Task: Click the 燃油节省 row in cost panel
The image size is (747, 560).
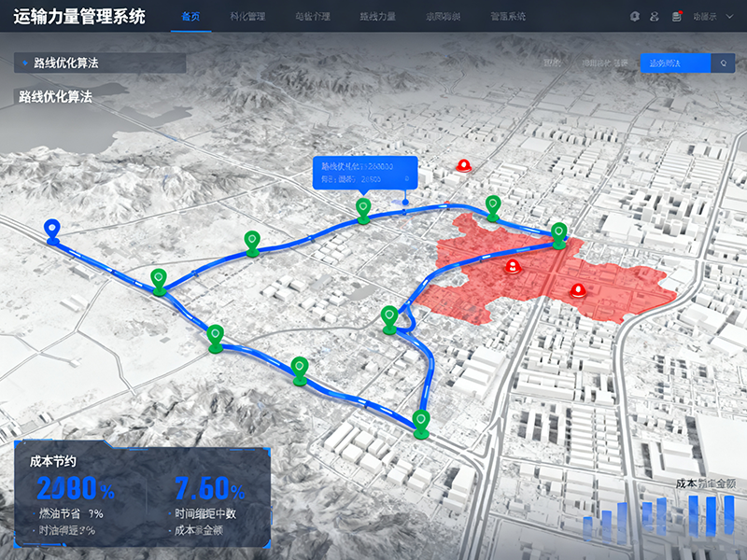Action: [x=71, y=513]
